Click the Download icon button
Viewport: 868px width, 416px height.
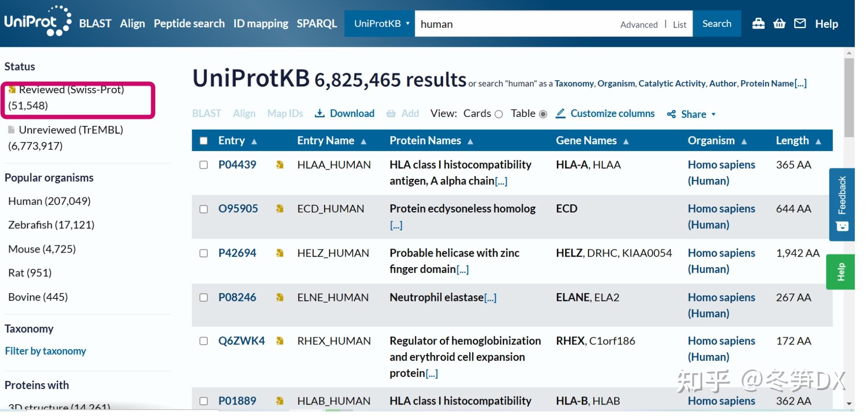click(x=320, y=113)
